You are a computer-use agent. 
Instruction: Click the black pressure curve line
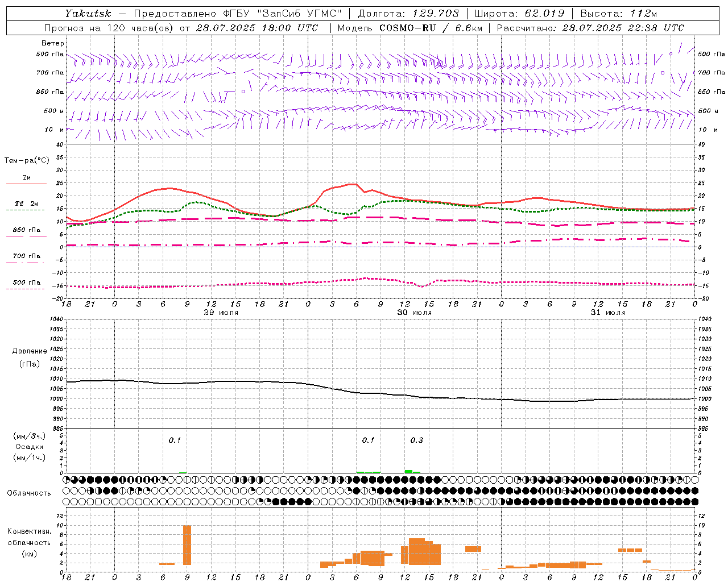point(381,392)
